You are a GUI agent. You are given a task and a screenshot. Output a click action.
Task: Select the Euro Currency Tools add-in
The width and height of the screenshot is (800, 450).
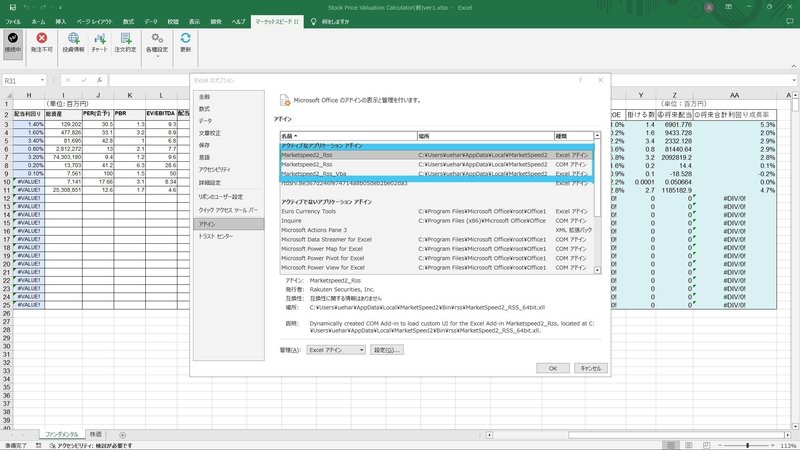click(437, 211)
